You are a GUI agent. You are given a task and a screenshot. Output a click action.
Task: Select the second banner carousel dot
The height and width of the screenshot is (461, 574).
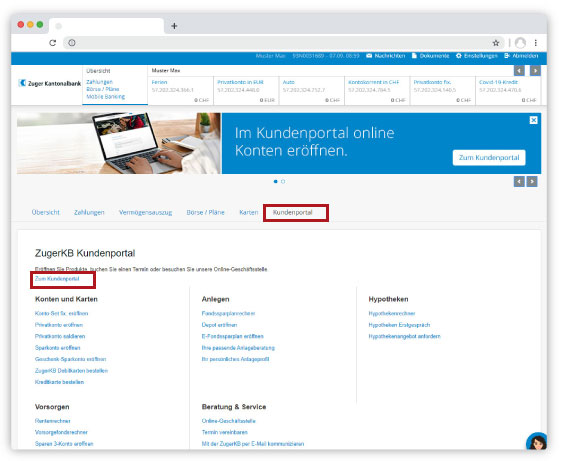[x=283, y=182]
